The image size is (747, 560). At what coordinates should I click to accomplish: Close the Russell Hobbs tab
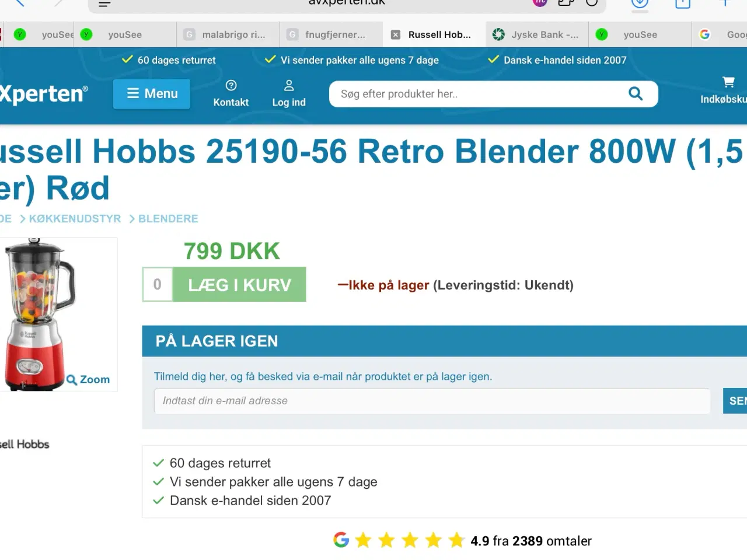(396, 35)
